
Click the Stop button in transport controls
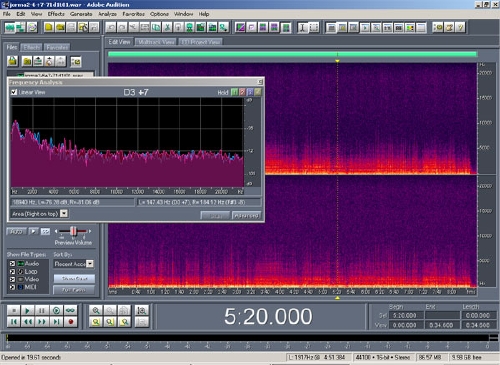tap(14, 311)
